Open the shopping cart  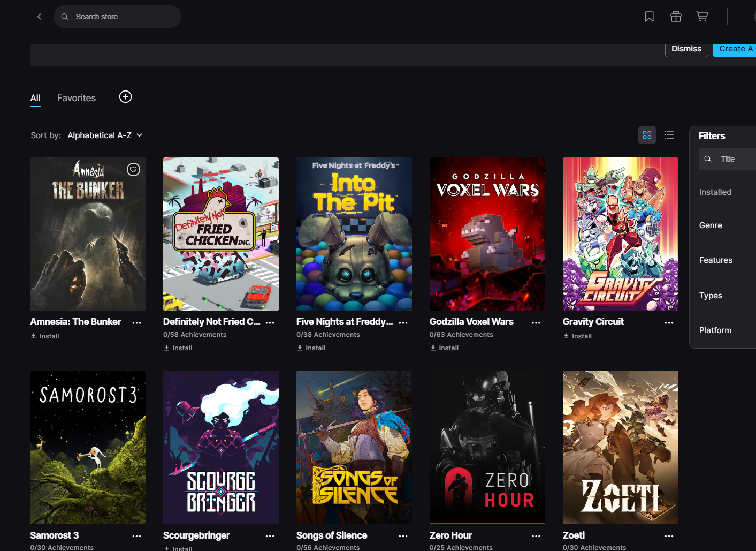point(702,17)
